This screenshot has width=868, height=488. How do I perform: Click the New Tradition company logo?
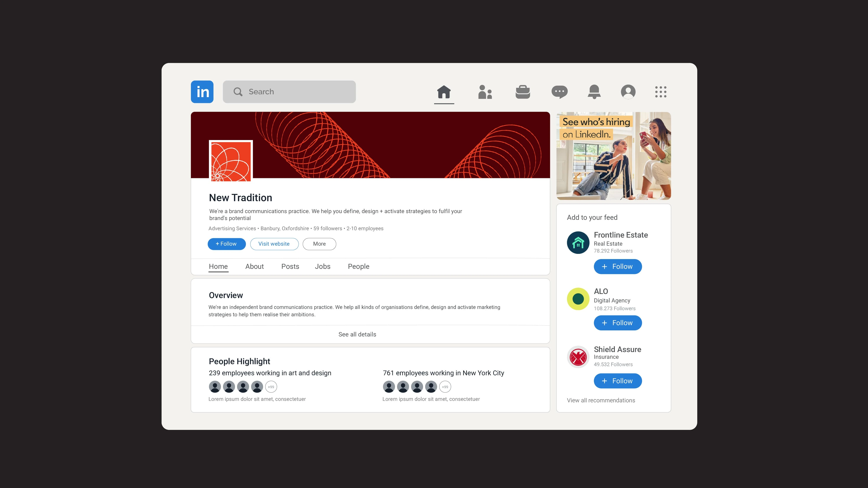231,161
